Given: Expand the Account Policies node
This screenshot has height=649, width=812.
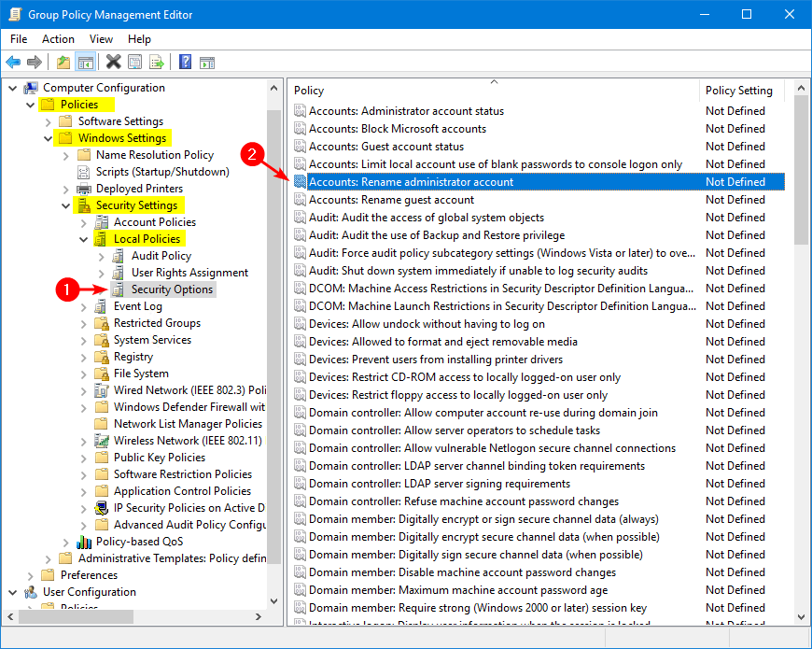Looking at the screenshot, I should [x=83, y=222].
